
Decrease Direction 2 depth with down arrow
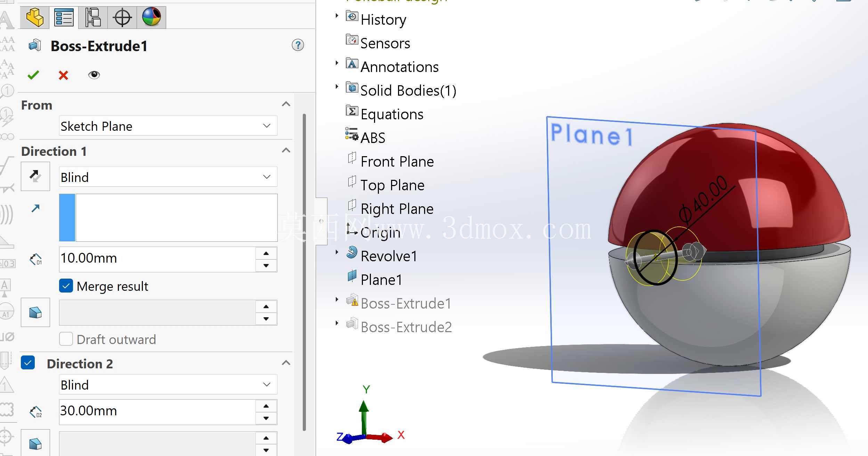click(266, 418)
